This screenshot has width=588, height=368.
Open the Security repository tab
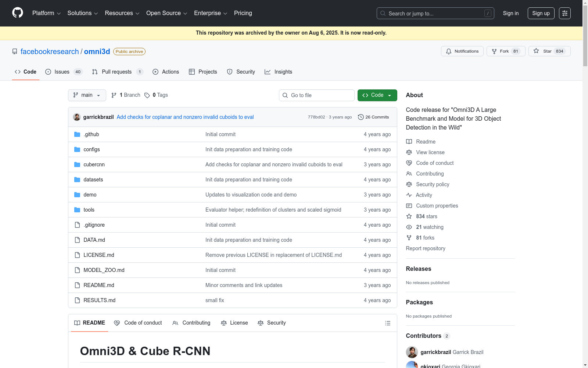point(241,72)
